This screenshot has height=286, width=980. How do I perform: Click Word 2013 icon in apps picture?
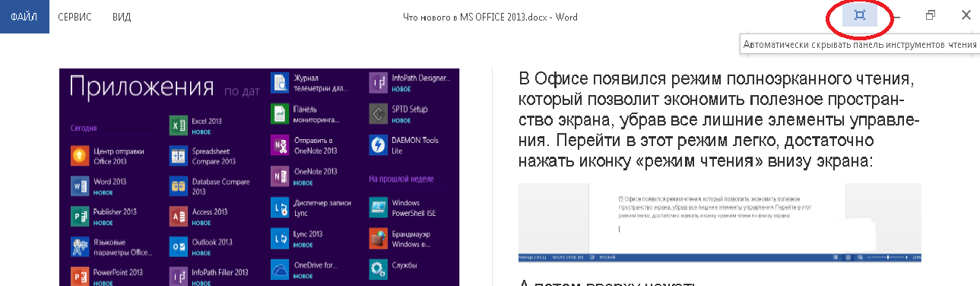80,186
